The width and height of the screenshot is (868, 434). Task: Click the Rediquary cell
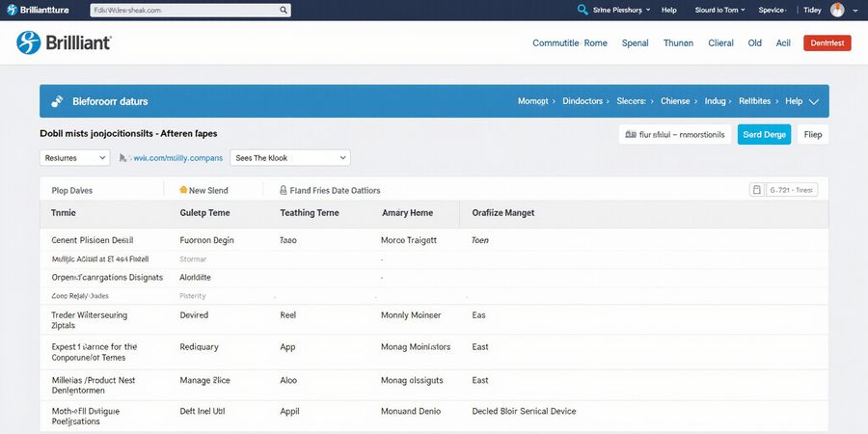(x=200, y=347)
